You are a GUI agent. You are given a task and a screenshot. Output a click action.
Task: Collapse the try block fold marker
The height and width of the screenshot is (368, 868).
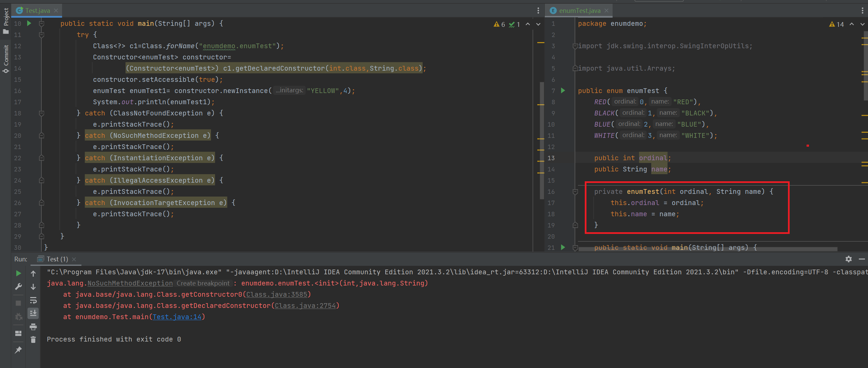[x=41, y=35]
